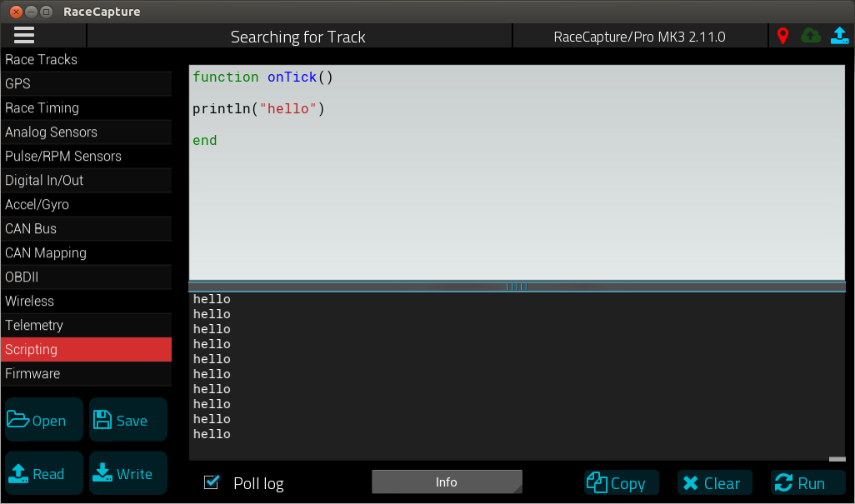Click inside the script code editor

tap(517, 172)
